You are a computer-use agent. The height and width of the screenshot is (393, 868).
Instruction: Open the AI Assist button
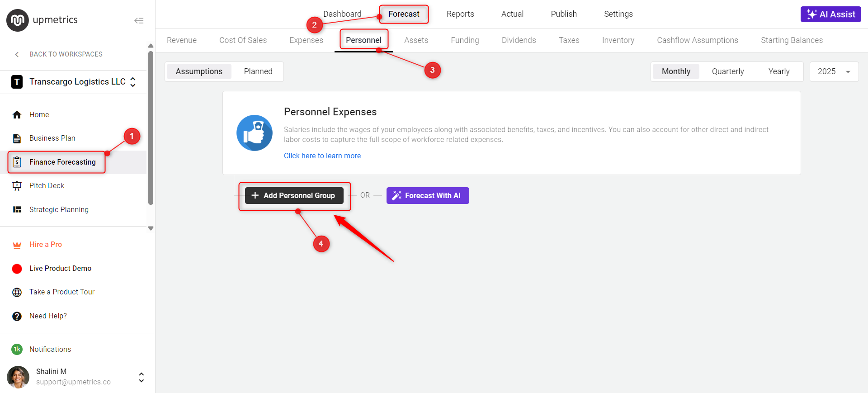tap(830, 14)
